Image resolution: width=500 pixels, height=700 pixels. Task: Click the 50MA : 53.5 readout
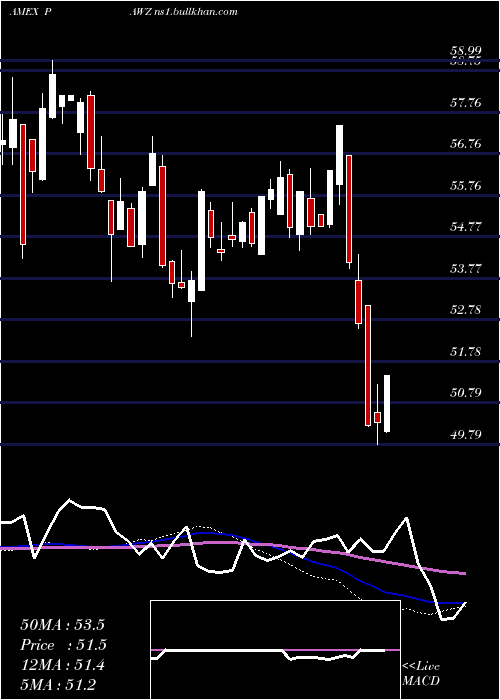(x=62, y=625)
